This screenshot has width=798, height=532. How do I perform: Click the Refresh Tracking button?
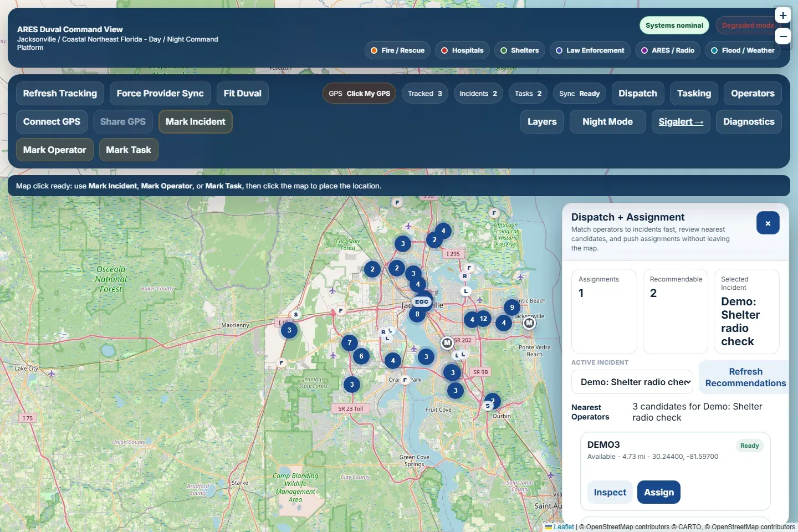60,94
